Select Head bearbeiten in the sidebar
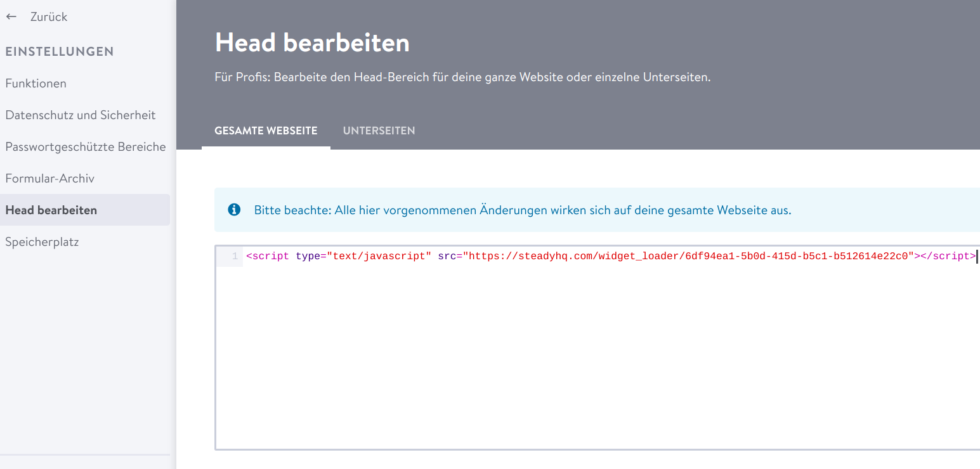Screen dimensions: 980x469 [x=85, y=210]
